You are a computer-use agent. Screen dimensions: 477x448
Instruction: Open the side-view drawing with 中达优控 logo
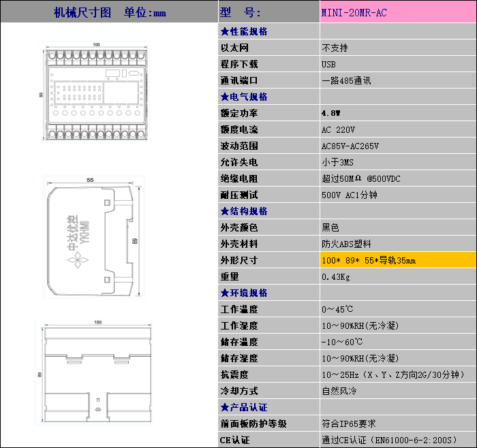click(94, 236)
